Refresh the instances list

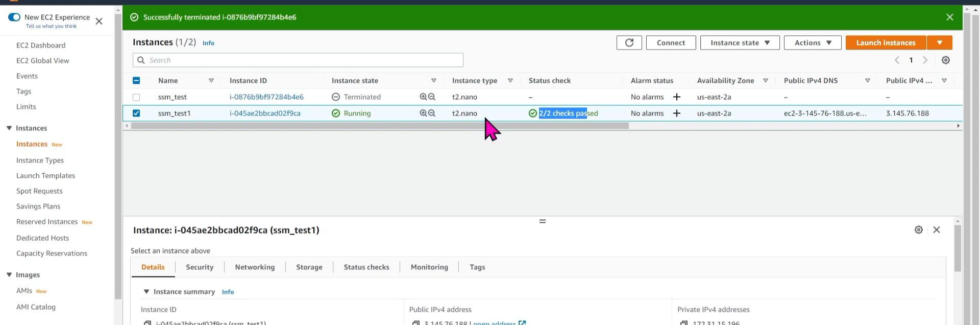(x=629, y=43)
